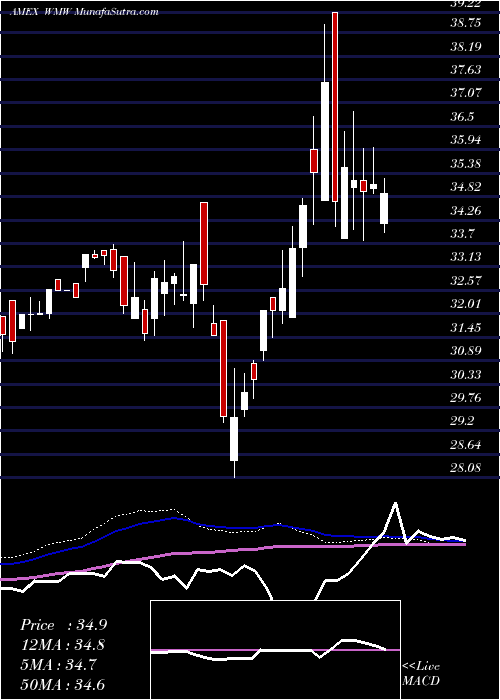Click the 12MA : 34.8 readout
Image resolution: width=500 pixels, height=700 pixels.
click(x=63, y=645)
